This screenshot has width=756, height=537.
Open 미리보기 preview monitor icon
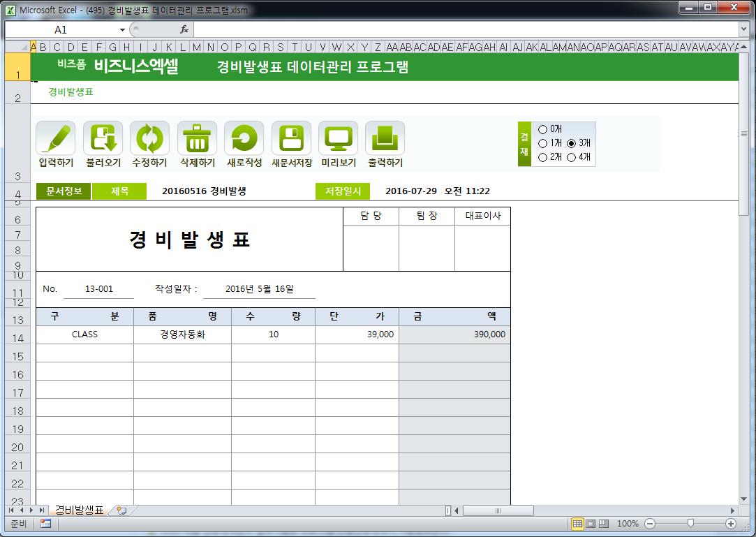tap(338, 138)
